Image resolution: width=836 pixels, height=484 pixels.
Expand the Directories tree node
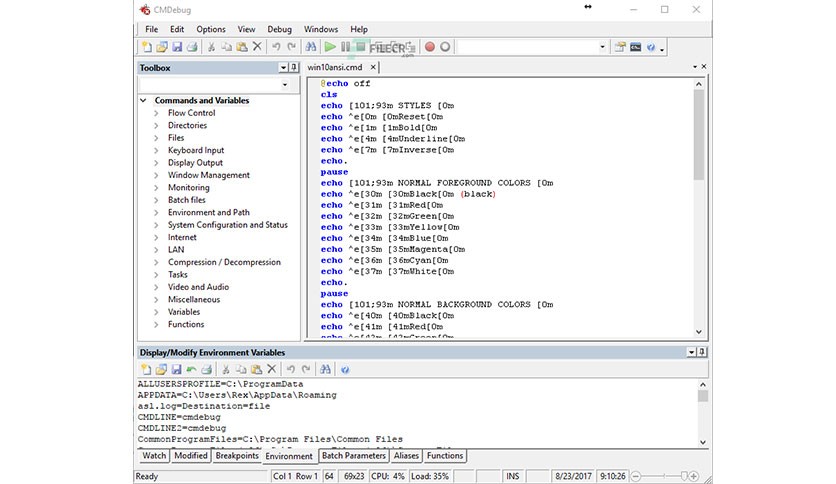pyautogui.click(x=156, y=125)
